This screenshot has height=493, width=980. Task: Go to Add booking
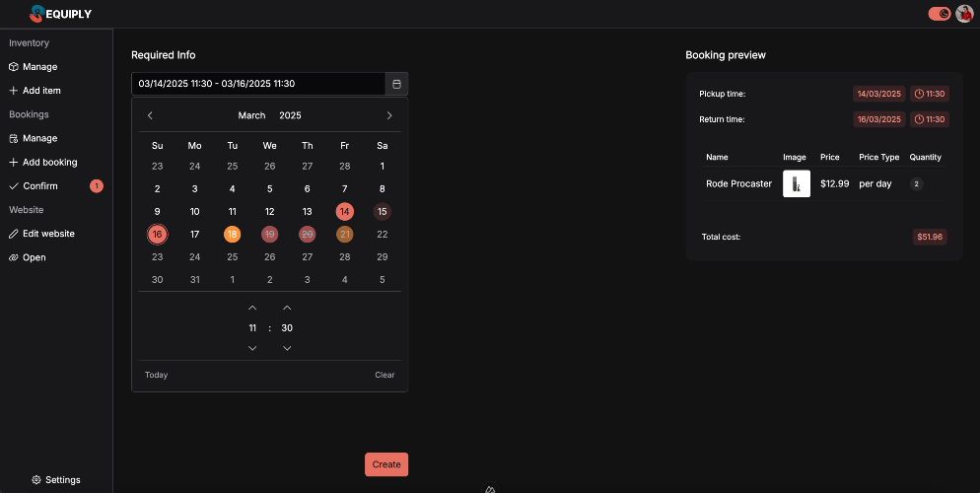[x=43, y=162]
